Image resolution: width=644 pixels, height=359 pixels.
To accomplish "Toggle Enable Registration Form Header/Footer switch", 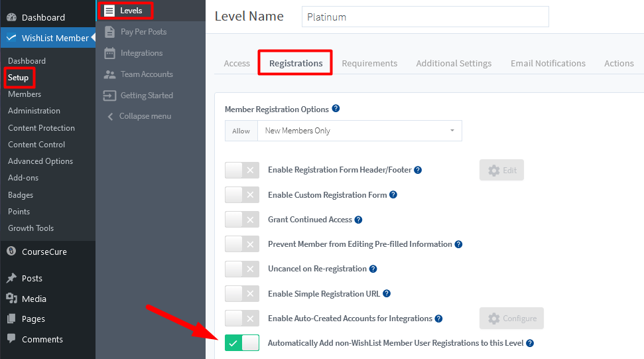I will tap(242, 170).
